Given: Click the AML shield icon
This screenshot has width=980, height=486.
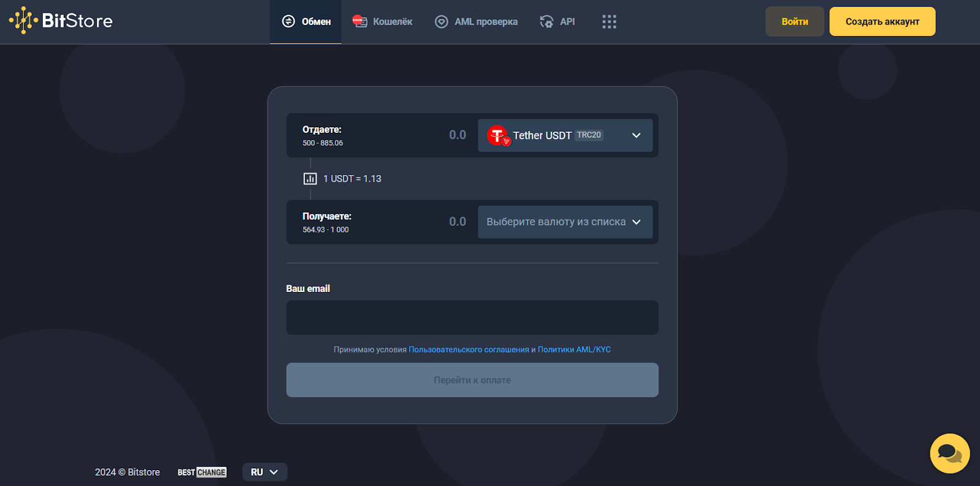Looking at the screenshot, I should [x=441, y=22].
